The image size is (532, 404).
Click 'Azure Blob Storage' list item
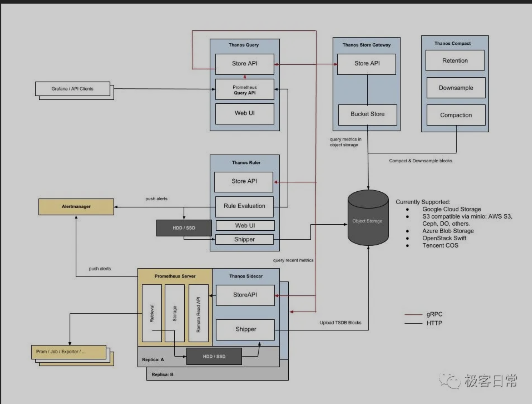point(448,231)
